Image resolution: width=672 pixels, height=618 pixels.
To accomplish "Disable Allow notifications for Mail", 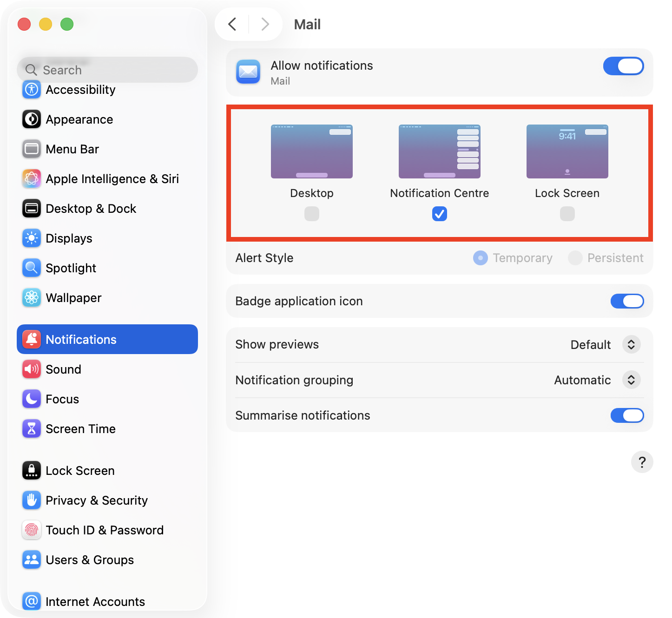I will [x=623, y=66].
